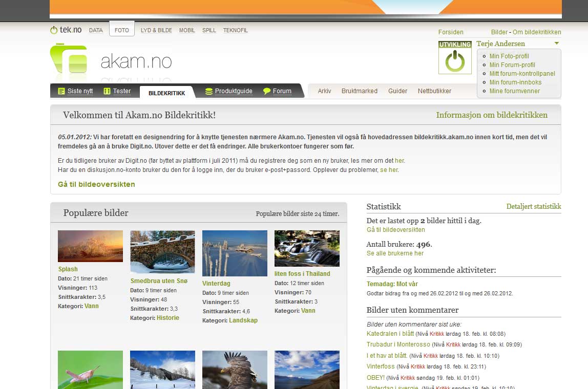This screenshot has width=588, height=389.
Task: Open the Splash sunset thumbnail
Action: point(90,246)
